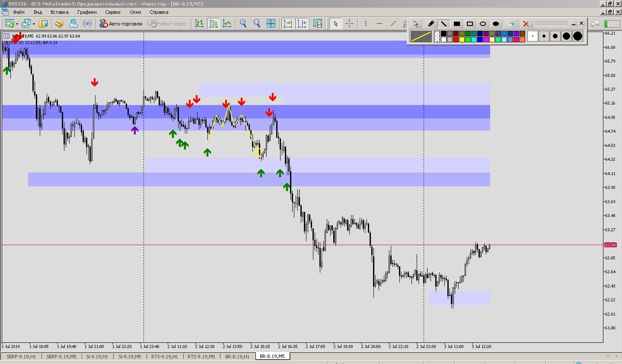Switch to SBRF-9.19,M5 chart tab
The image size is (622, 364).
coord(61,357)
